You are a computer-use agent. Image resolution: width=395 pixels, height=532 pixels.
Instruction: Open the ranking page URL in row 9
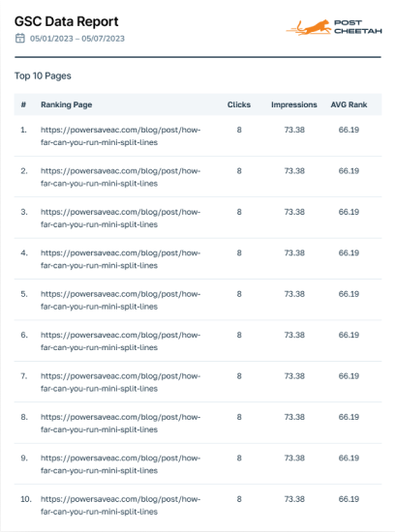[x=121, y=464]
